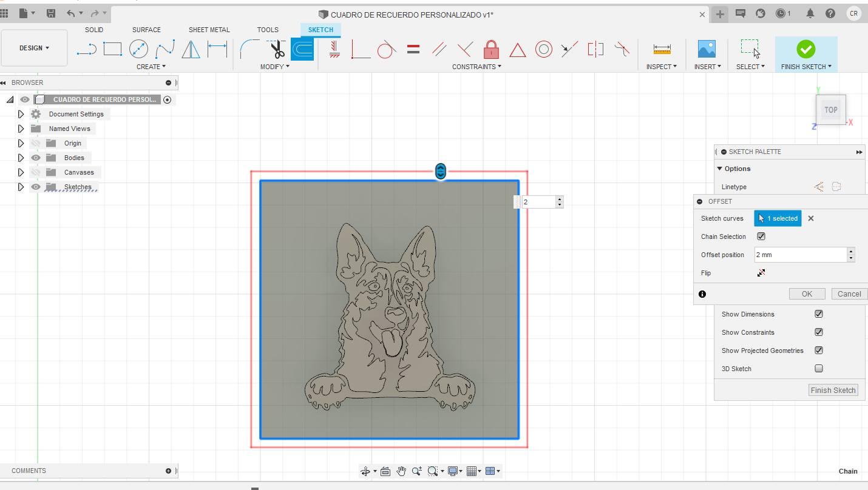This screenshot has height=490, width=868.
Task: Click the Sketch Dimension tool
Action: click(x=217, y=49)
